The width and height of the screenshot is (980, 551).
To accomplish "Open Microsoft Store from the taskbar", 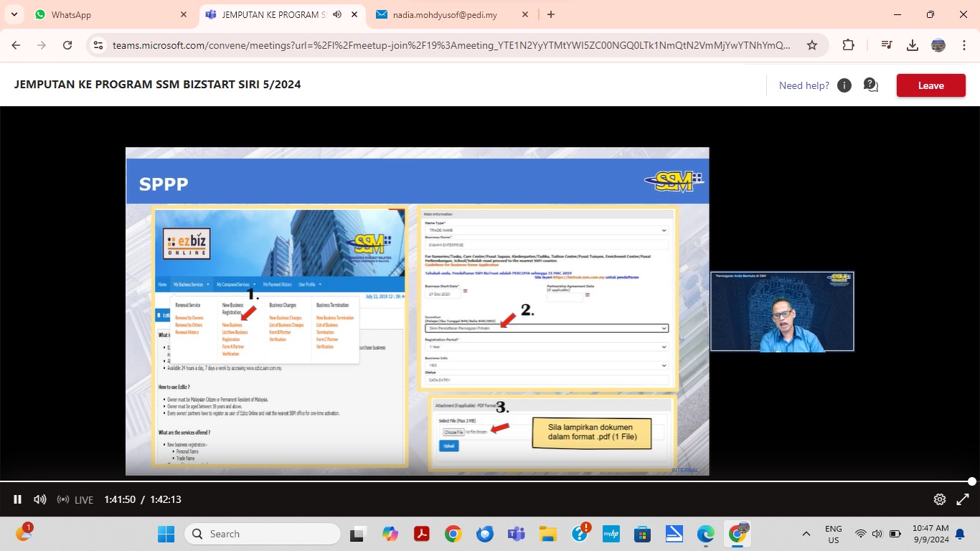I will click(642, 534).
